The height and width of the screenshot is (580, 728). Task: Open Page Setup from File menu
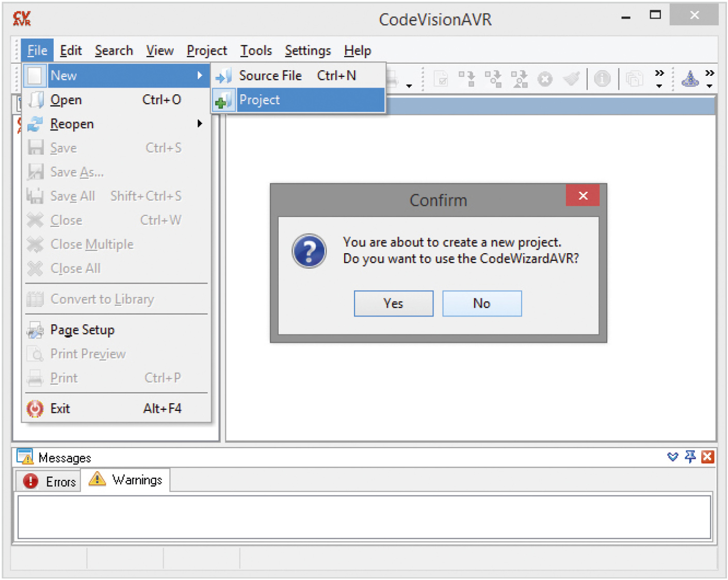82,330
